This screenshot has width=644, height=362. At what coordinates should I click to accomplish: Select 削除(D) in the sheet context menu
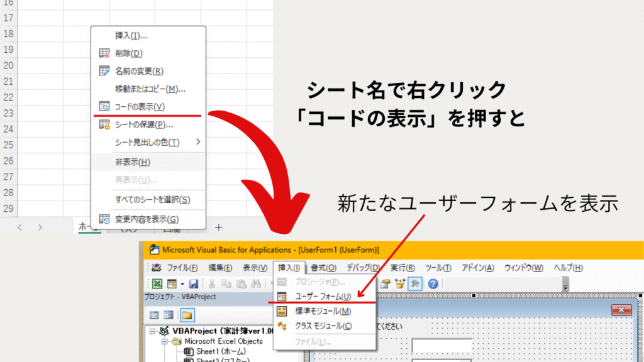tap(148, 53)
